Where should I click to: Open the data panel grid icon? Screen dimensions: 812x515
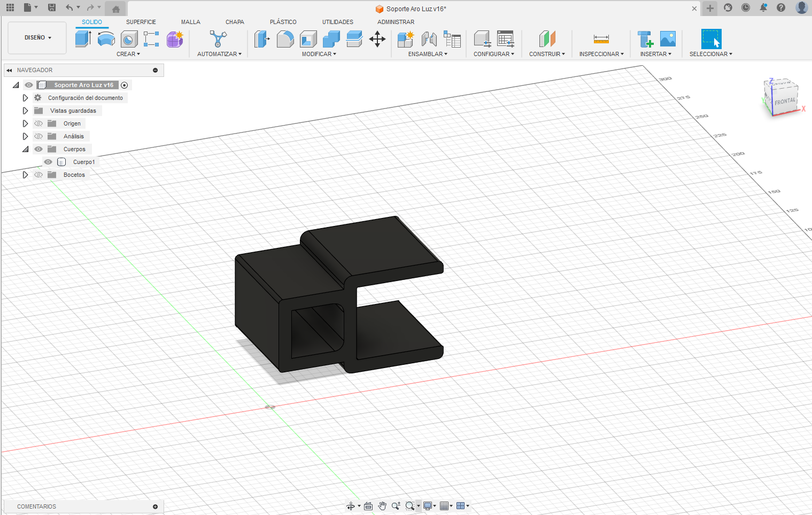[10, 7]
